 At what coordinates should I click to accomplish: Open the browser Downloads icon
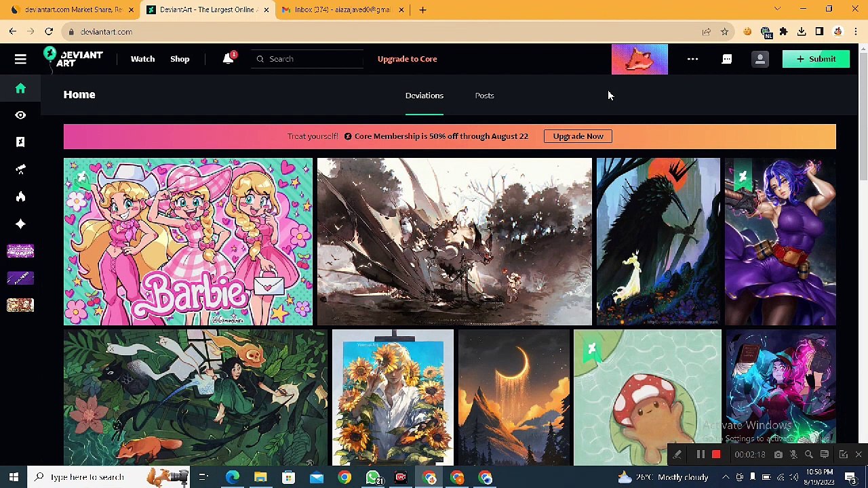[802, 31]
